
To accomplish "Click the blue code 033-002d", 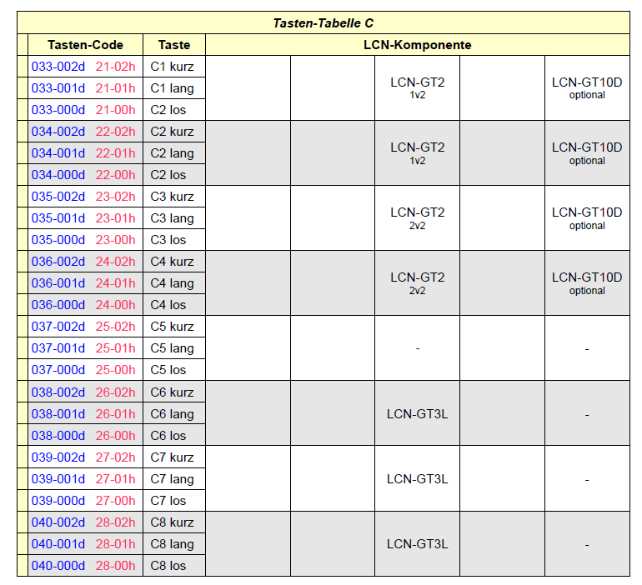I will (x=58, y=67).
